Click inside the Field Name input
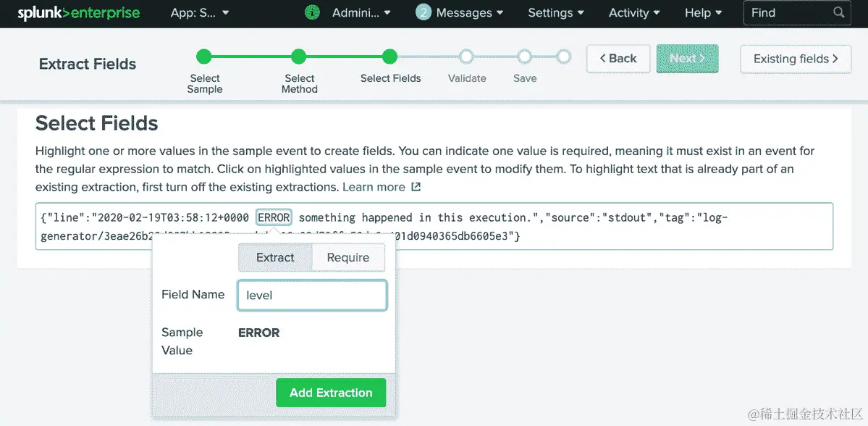868x426 pixels. [312, 295]
